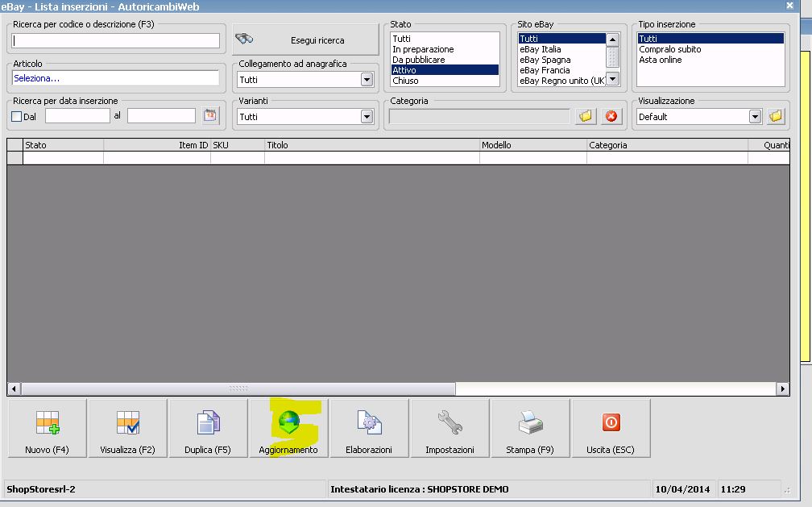Click the Nuovo (F4) button
The image size is (812, 507).
(47, 428)
